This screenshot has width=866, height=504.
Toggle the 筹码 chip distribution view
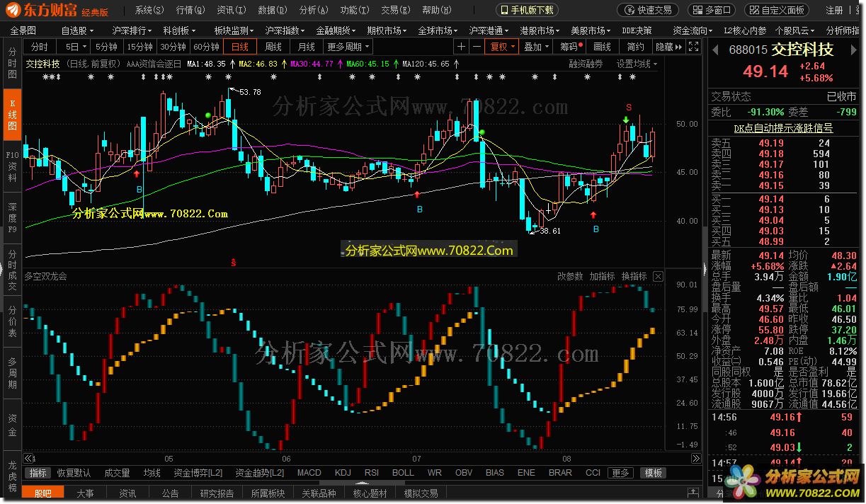pos(570,47)
